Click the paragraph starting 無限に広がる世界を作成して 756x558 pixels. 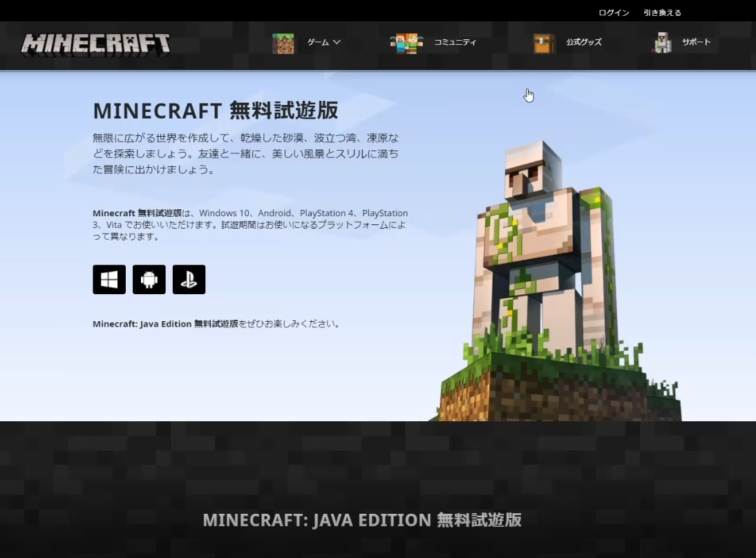point(246,154)
